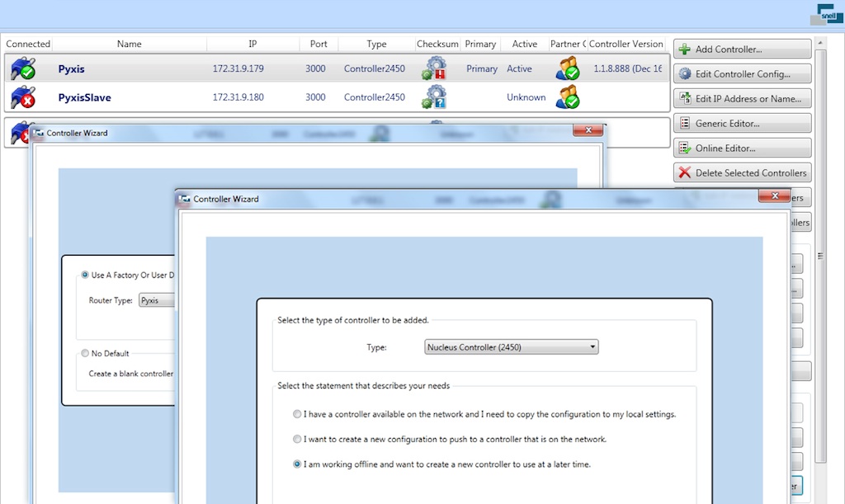Select 'No Default' radio in back wizard
Viewport: 845px width, 504px height.
pos(85,353)
